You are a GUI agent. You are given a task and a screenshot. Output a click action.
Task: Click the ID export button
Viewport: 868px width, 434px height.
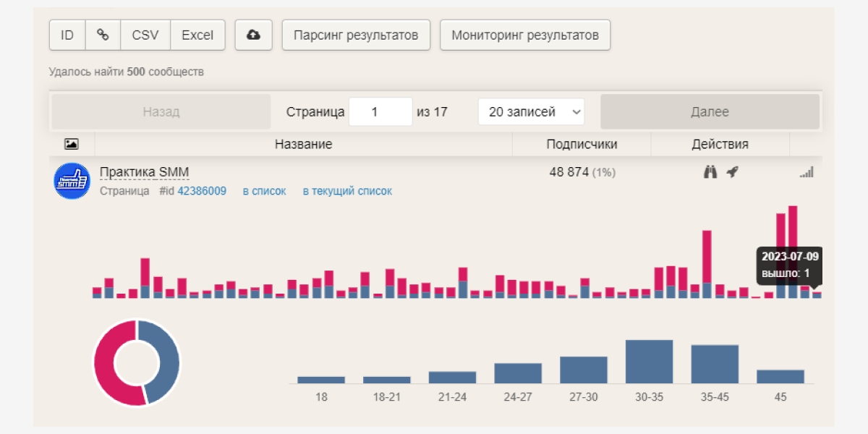(x=67, y=35)
